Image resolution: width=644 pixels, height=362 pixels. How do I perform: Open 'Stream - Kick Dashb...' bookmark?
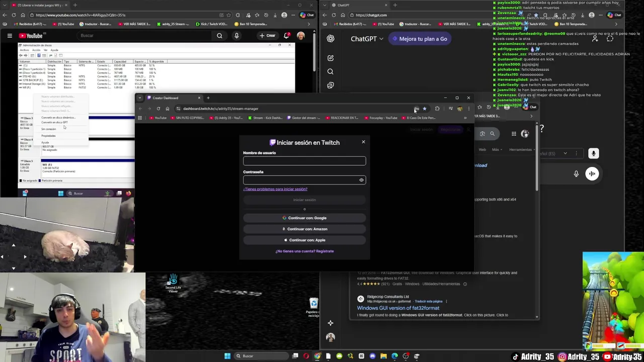pyautogui.click(x=265, y=118)
